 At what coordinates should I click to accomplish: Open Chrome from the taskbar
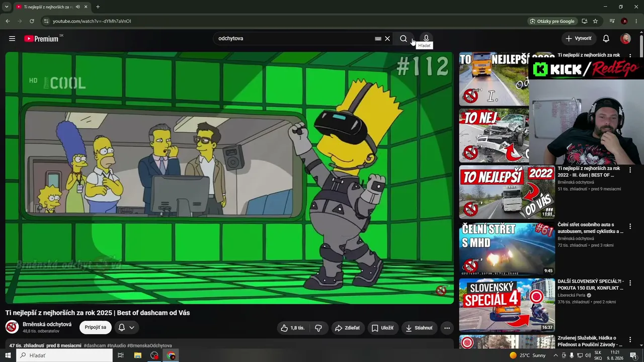(172, 355)
